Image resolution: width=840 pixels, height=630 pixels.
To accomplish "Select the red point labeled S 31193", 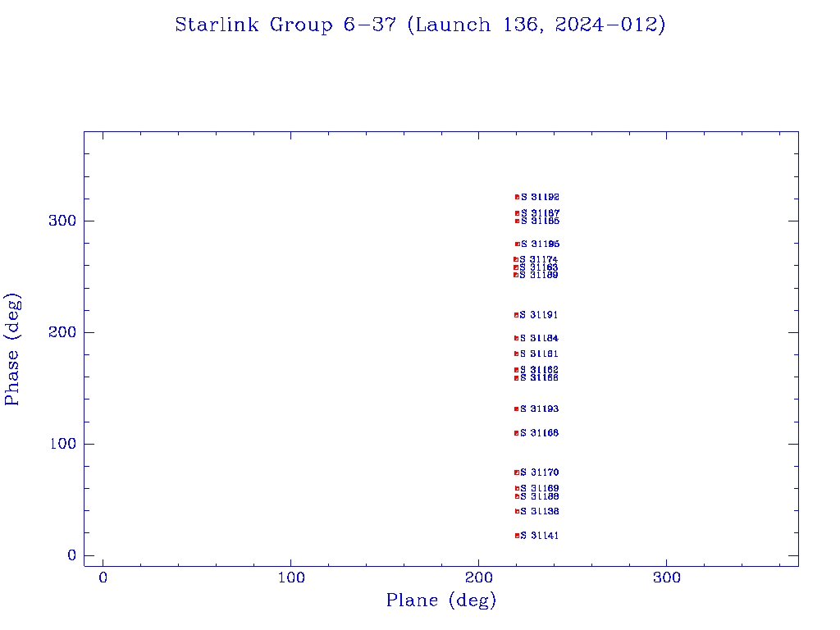I will 517,409.
